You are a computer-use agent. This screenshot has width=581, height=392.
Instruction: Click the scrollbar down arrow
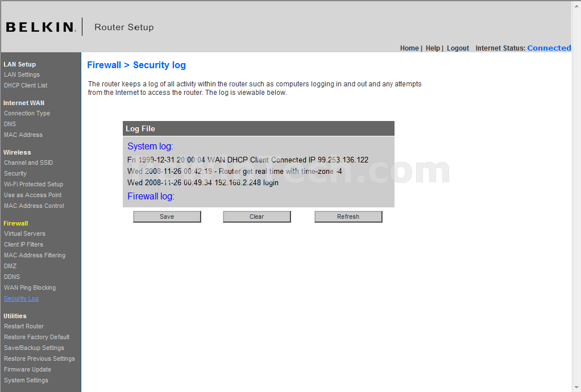[576, 388]
